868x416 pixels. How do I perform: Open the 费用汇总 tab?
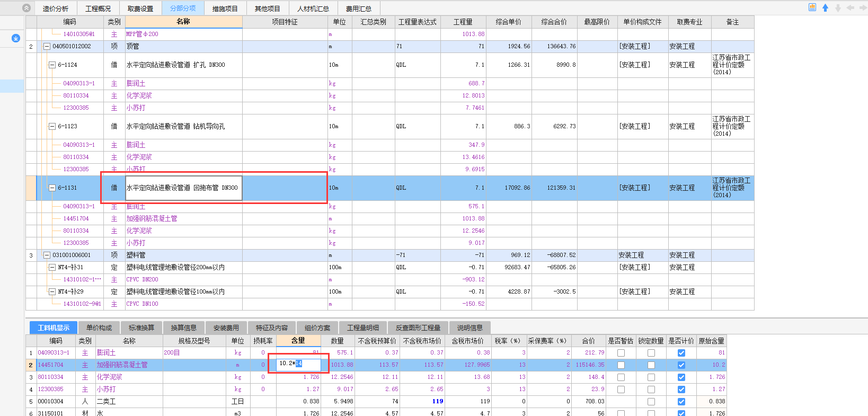point(359,8)
